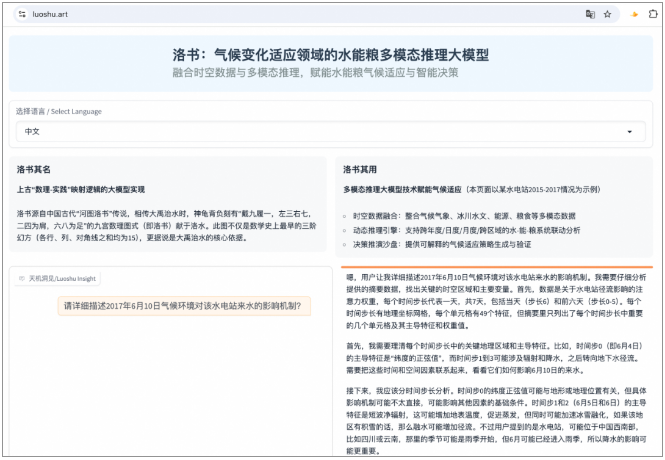
Task: Click the 时空数据融合 bullet item
Action: (x=464, y=216)
